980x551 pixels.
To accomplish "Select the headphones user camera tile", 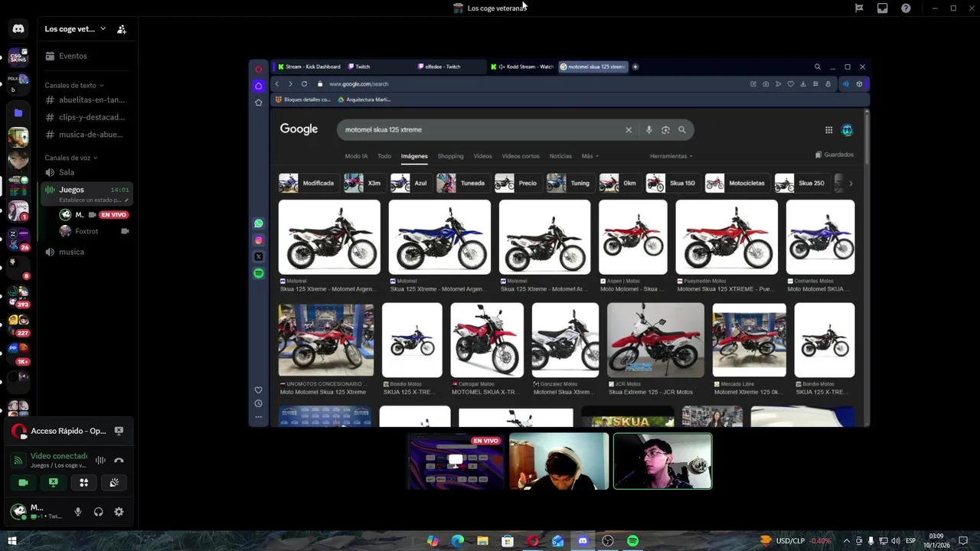I will coord(559,461).
